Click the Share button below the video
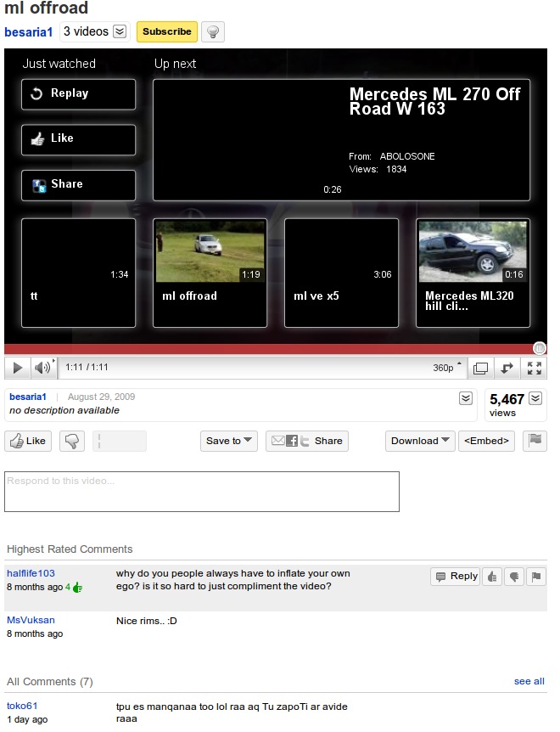The width and height of the screenshot is (560, 732). point(307,442)
